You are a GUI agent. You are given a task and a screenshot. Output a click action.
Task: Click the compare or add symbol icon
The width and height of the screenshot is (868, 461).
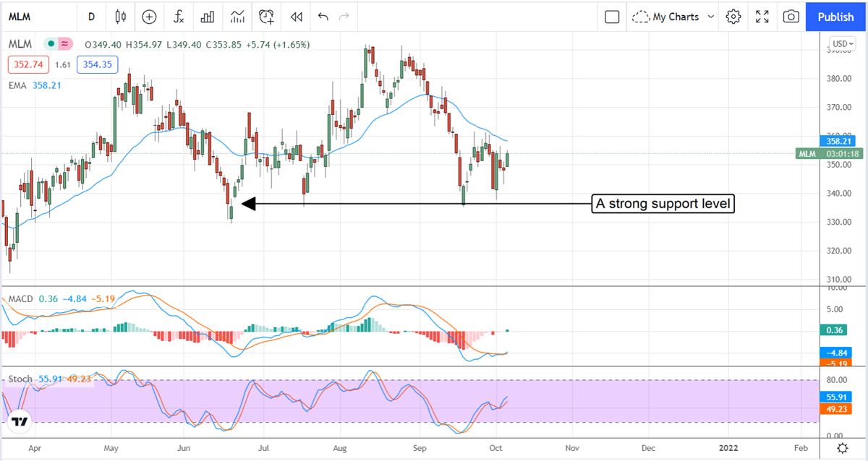[x=149, y=16]
